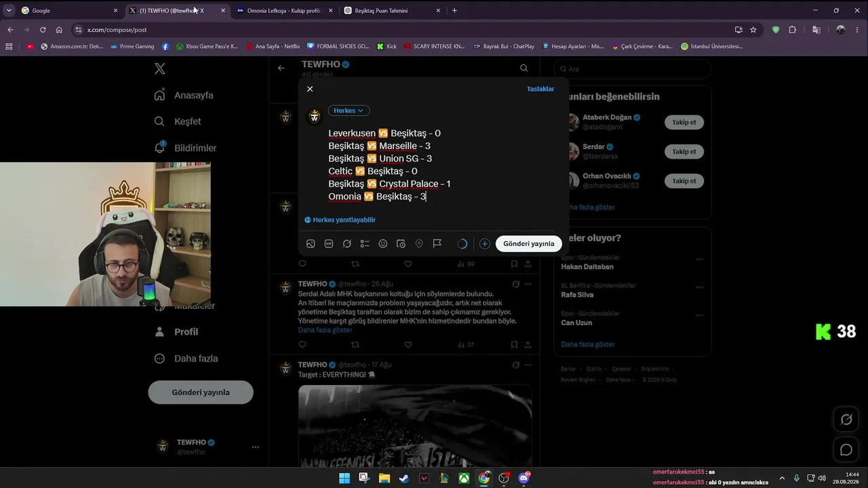868x488 pixels.
Task: Open a new Chrome tab
Action: [454, 11]
